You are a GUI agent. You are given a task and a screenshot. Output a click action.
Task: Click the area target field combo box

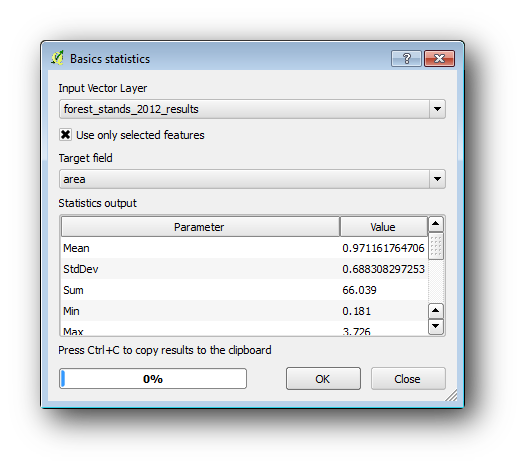(x=252, y=179)
